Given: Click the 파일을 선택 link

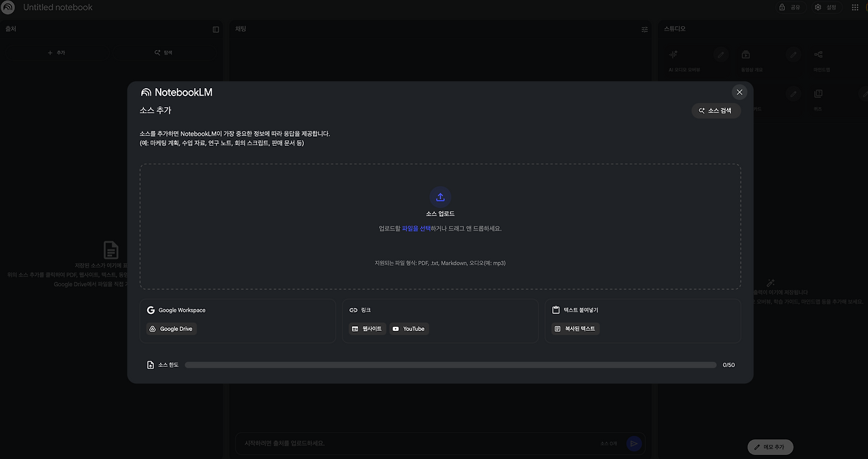Looking at the screenshot, I should [x=416, y=228].
